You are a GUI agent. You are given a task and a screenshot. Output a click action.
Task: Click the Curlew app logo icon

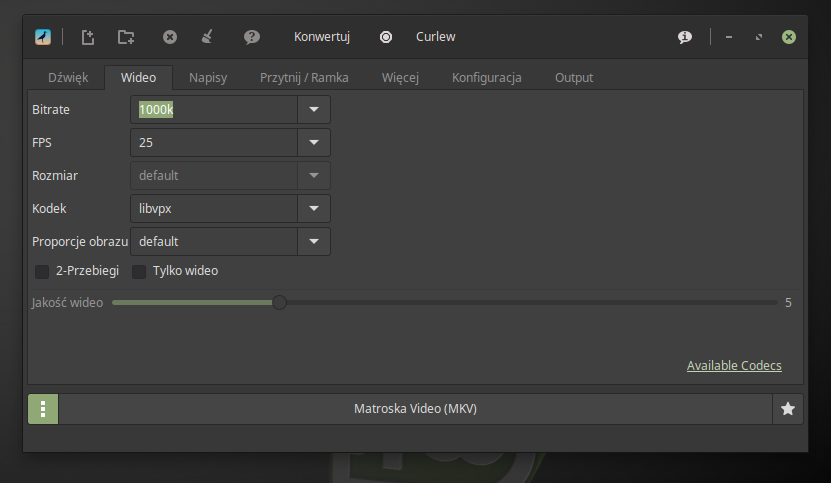(43, 37)
